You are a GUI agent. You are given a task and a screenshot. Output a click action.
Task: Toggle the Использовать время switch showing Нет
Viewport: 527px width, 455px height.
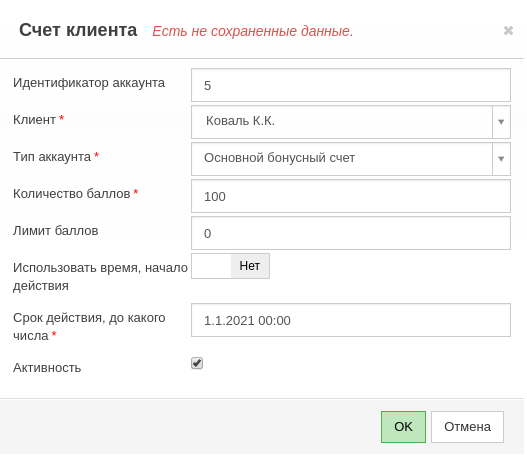pyautogui.click(x=230, y=266)
